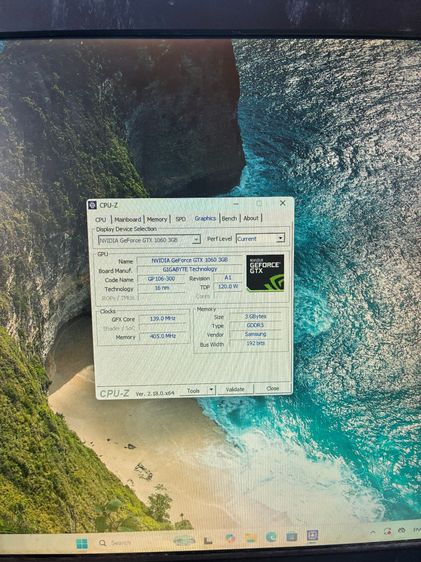Click the "Ver. 2.18.0.x64" version text
Image resolution: width=421 pixels, height=562 pixels.
click(155, 393)
